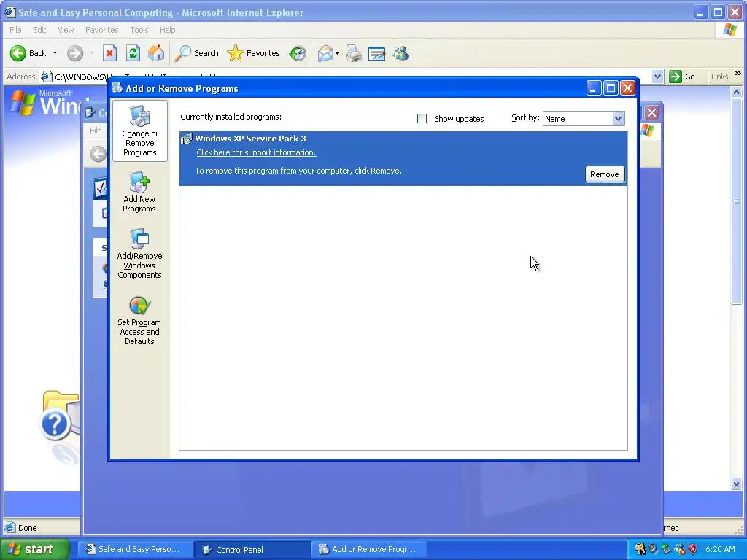Switch to Safe and Easy Personal Computing taskbar button
This screenshot has height=560, width=747.
135,549
